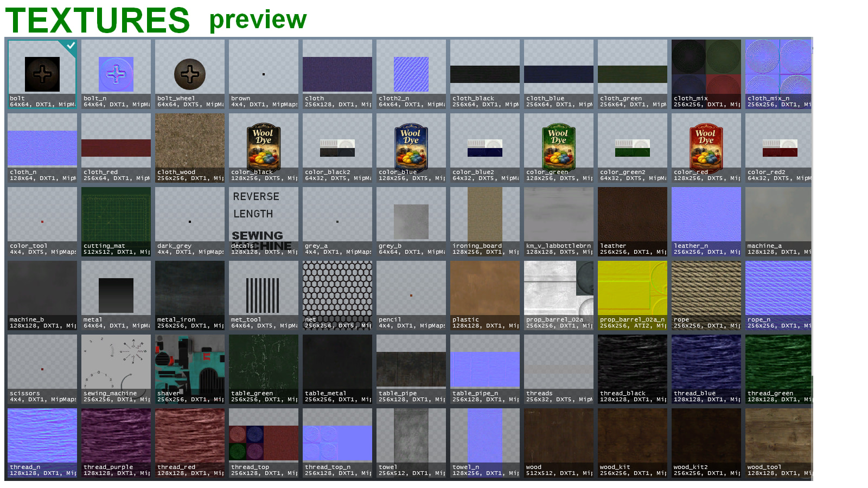
Task: Open the shaver texture thumbnail
Action: pyautogui.click(x=190, y=369)
